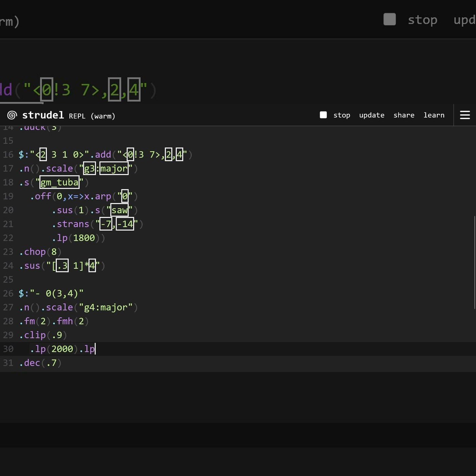Open the learn link
Screen dimensions: 476x476
pyautogui.click(x=434, y=115)
